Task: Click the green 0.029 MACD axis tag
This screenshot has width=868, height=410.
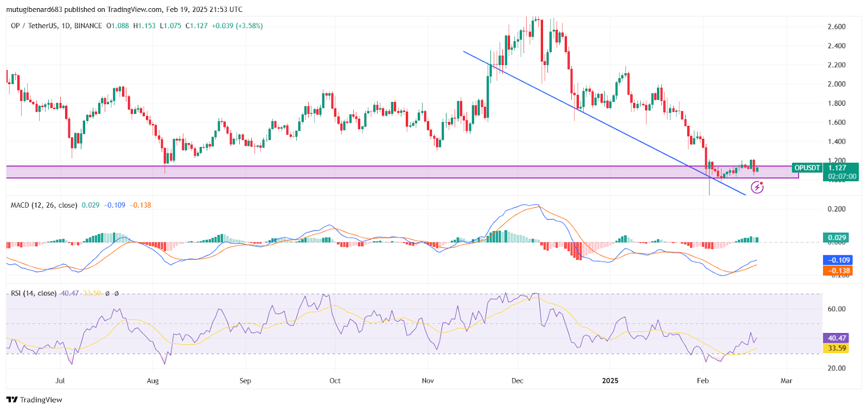Action: click(x=837, y=238)
